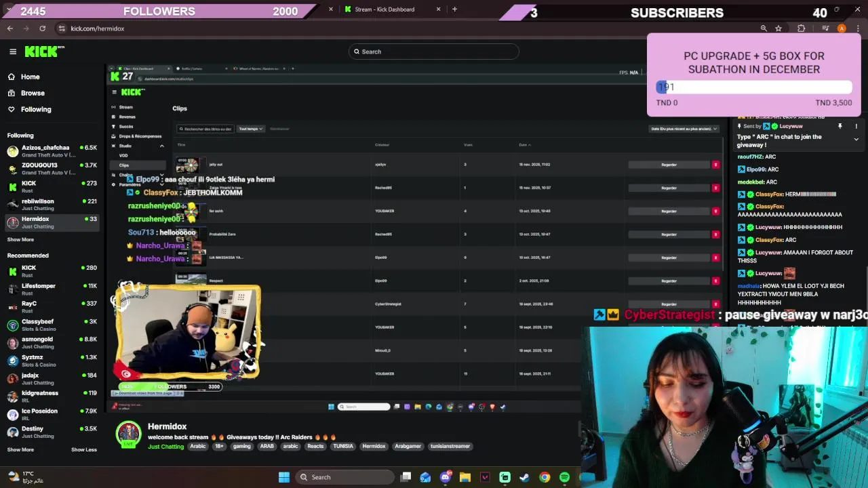Click the username madhala in chat
Image resolution: width=868 pixels, height=488 pixels.
pos(749,286)
